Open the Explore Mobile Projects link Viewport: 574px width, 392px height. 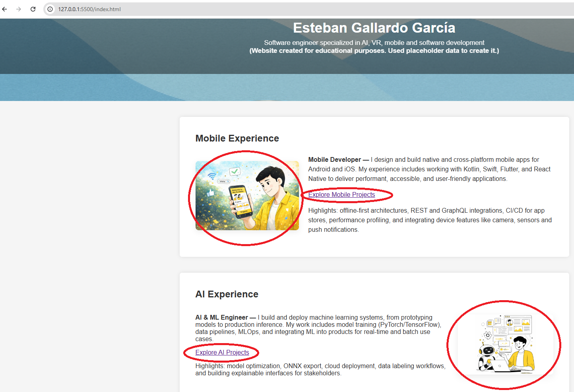[341, 194]
